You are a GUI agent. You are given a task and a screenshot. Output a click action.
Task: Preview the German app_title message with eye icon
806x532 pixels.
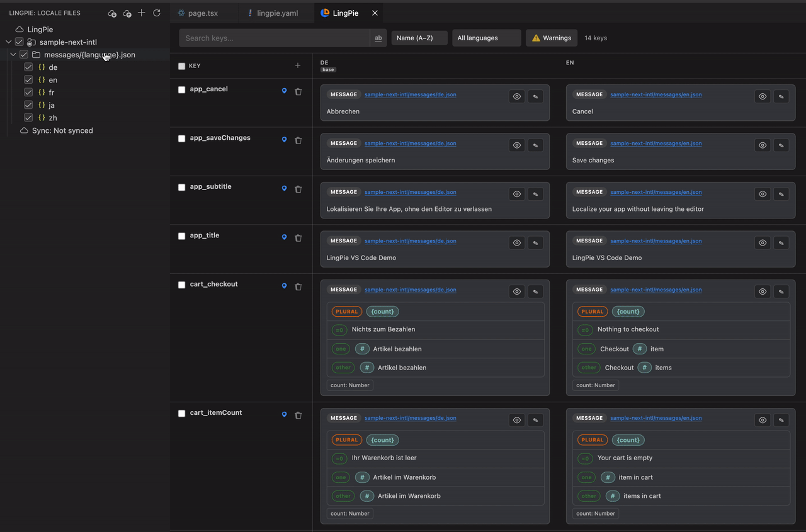[517, 243]
